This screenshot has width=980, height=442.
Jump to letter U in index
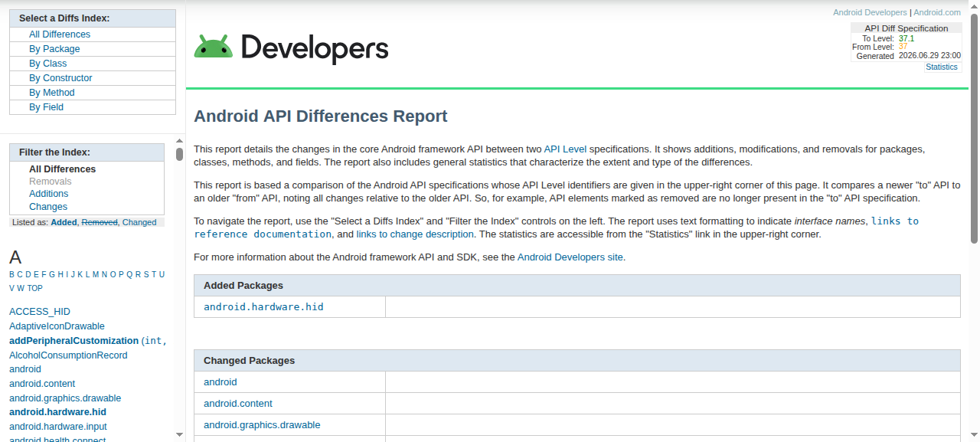click(x=162, y=274)
